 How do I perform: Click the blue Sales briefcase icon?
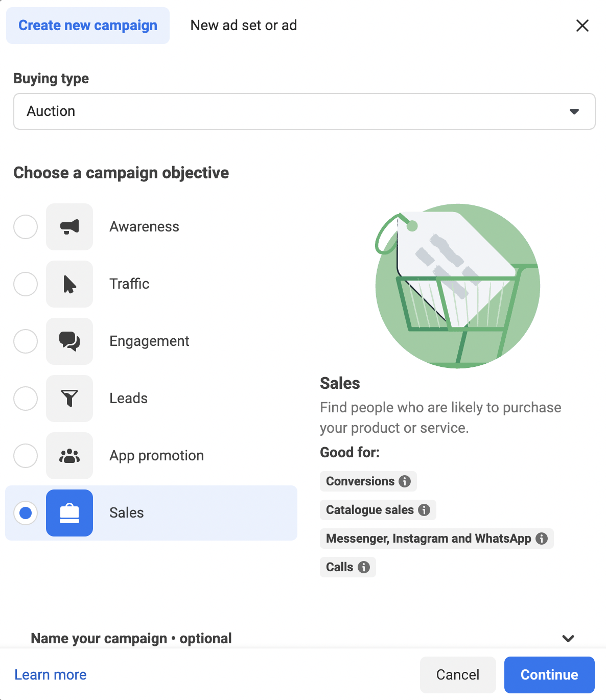pos(69,513)
